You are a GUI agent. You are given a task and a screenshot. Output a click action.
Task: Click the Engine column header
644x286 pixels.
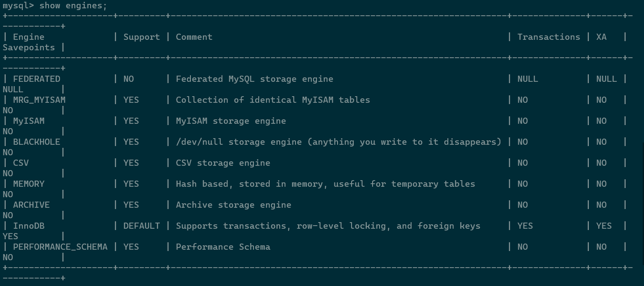click(x=28, y=37)
